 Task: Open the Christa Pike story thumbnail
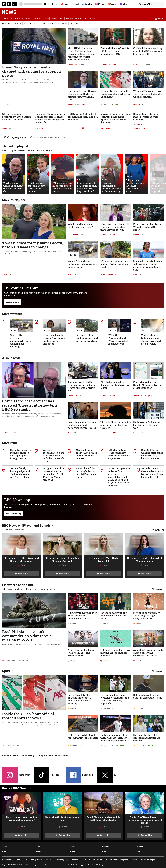point(148,37)
